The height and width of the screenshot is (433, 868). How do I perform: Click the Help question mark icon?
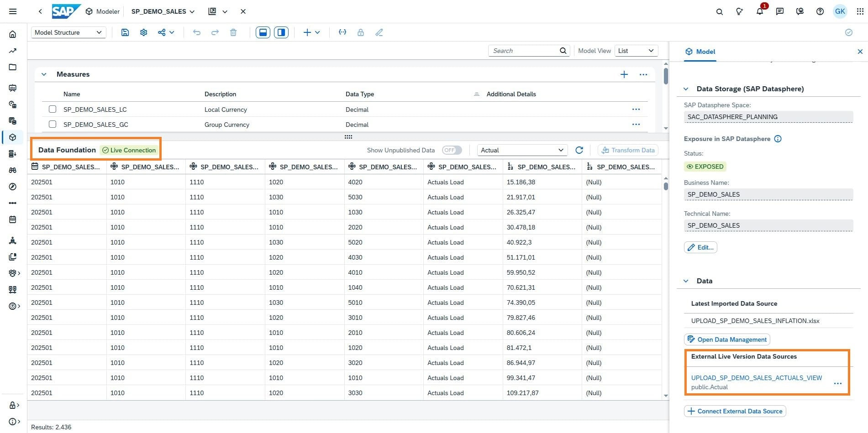(820, 11)
